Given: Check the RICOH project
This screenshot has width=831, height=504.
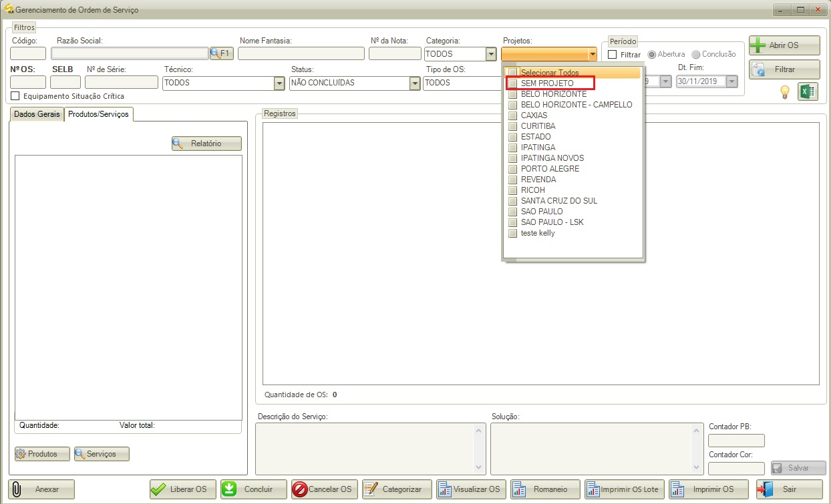Looking at the screenshot, I should [512, 190].
